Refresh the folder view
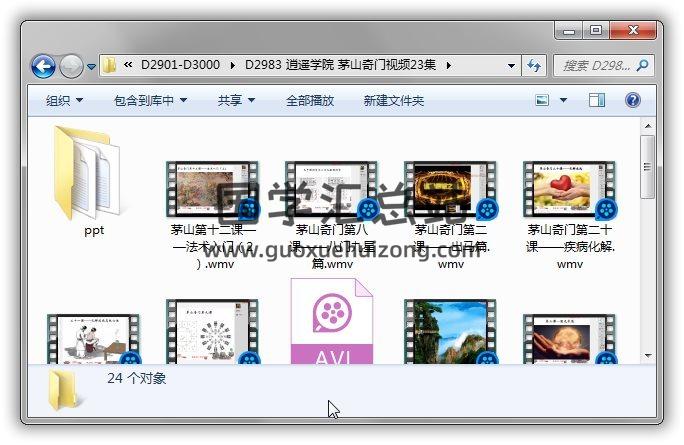The image size is (684, 445). click(534, 66)
